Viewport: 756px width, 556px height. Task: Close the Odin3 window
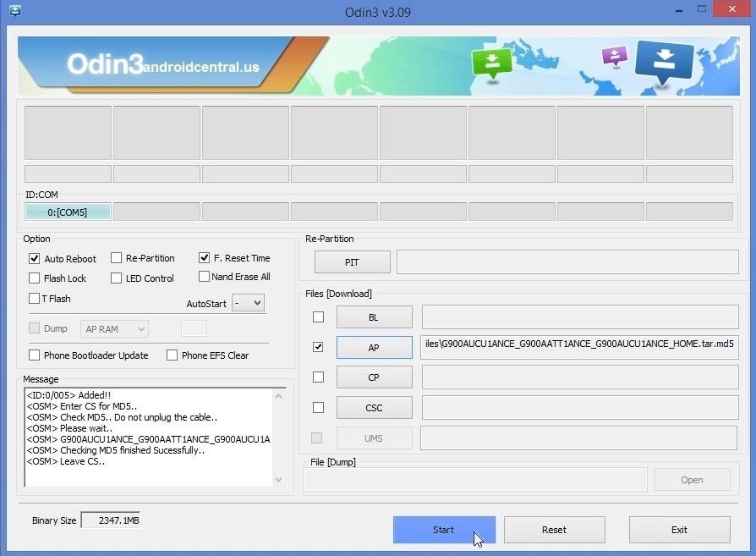tap(732, 9)
